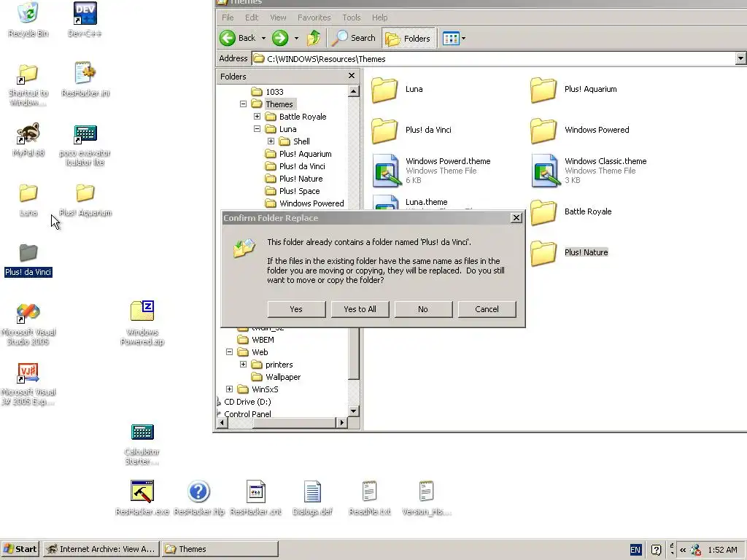The width and height of the screenshot is (747, 560).
Task: Select the Calculator Starter desktop icon
Action: tap(142, 432)
